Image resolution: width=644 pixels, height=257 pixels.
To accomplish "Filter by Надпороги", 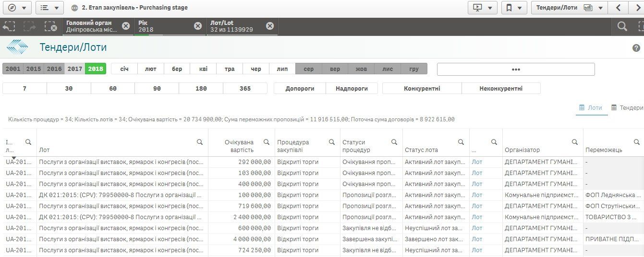I will [352, 88].
